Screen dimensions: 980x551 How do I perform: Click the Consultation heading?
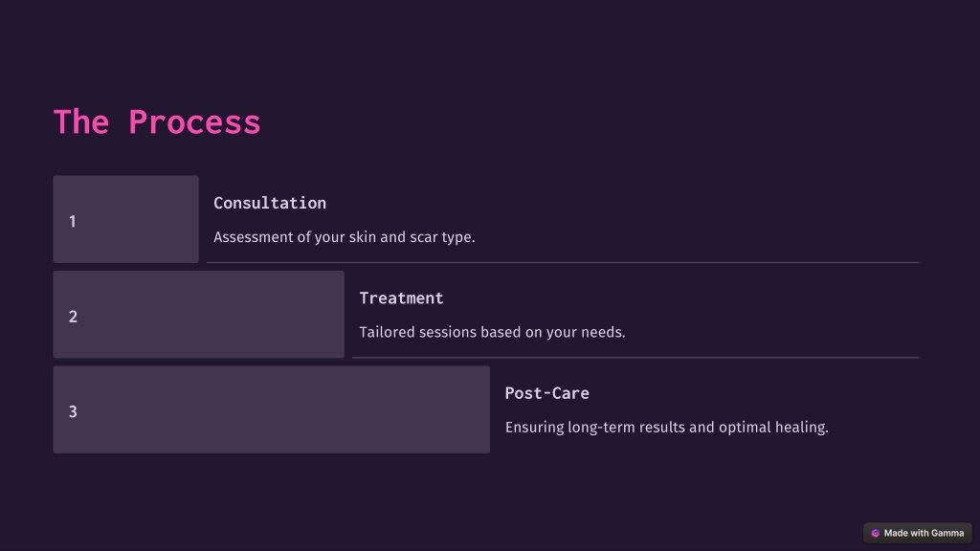(270, 203)
